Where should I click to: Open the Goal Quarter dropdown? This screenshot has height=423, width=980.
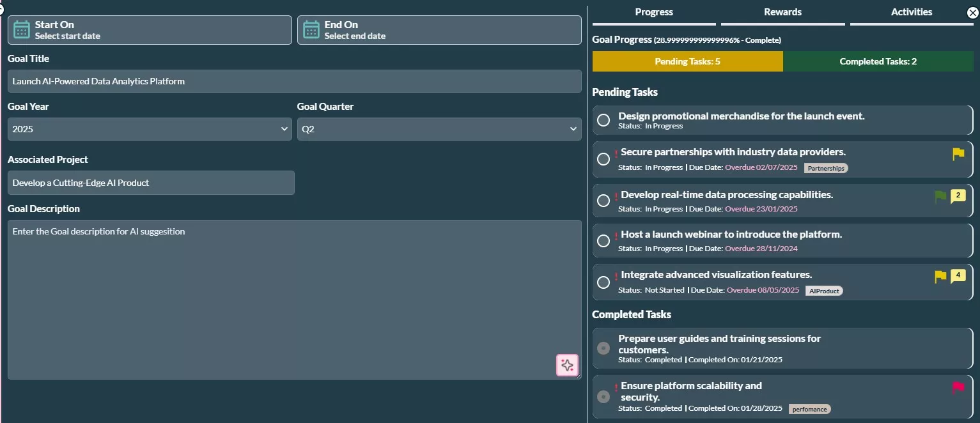coord(439,129)
